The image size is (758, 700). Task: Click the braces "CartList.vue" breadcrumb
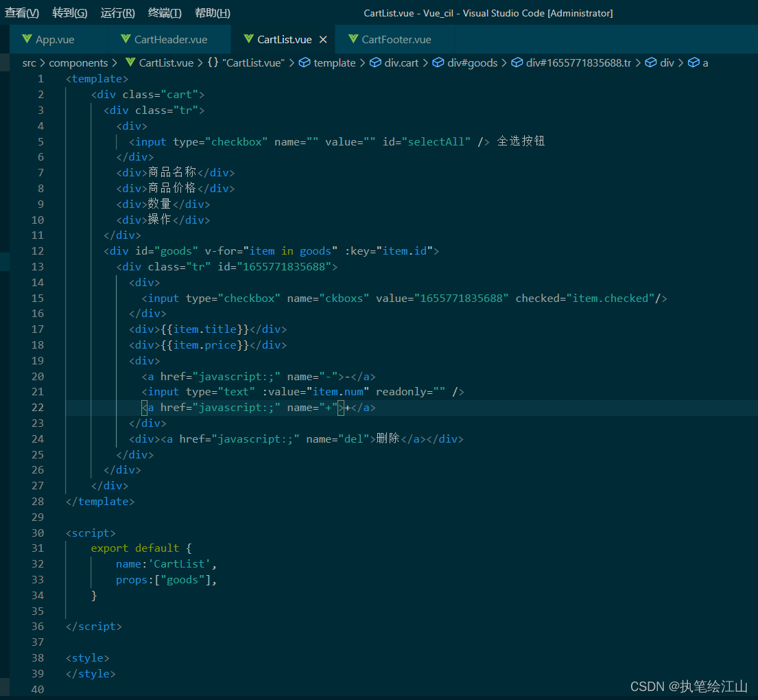pyautogui.click(x=246, y=63)
